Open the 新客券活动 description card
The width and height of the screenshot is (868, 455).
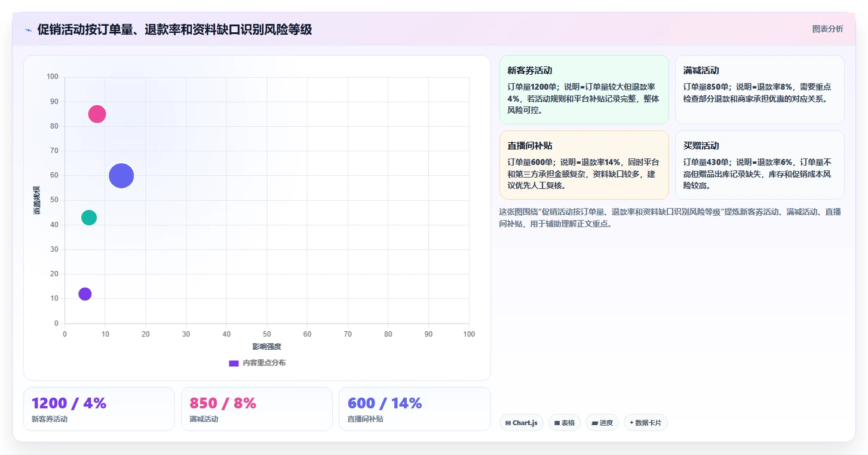point(584,90)
